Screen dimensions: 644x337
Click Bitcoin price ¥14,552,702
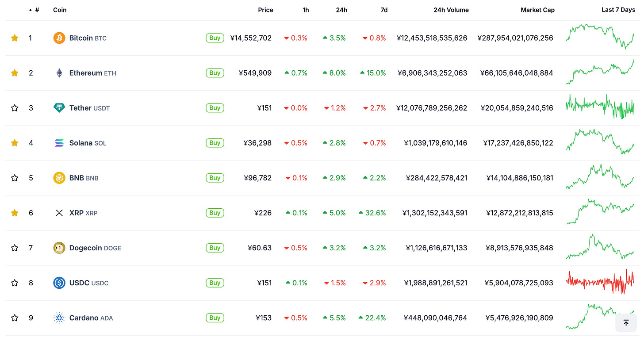click(x=251, y=38)
